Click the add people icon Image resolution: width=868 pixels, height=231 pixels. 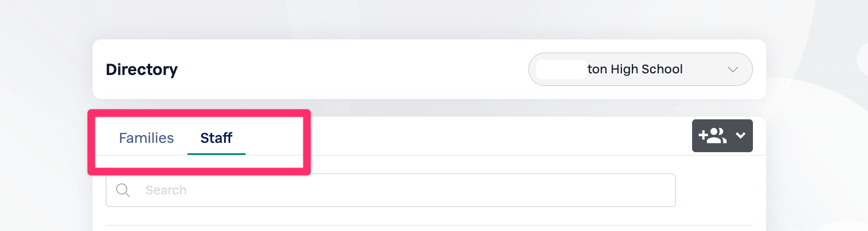(x=712, y=136)
